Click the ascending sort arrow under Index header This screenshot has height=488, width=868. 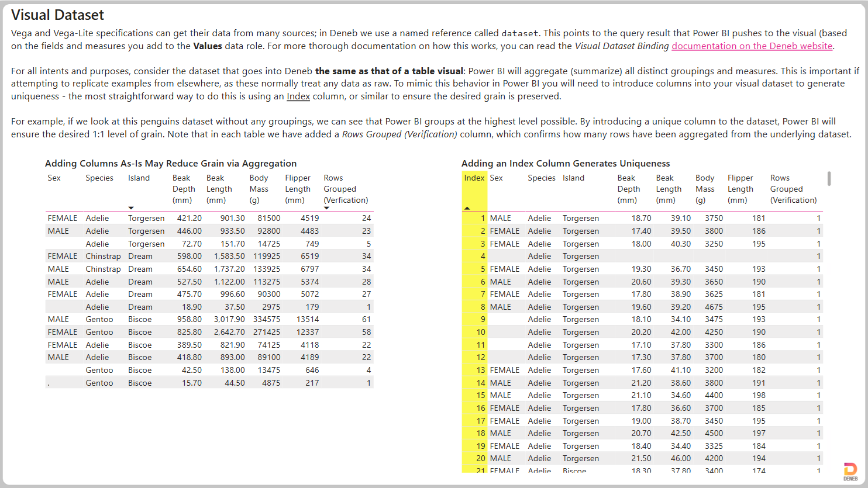click(467, 208)
